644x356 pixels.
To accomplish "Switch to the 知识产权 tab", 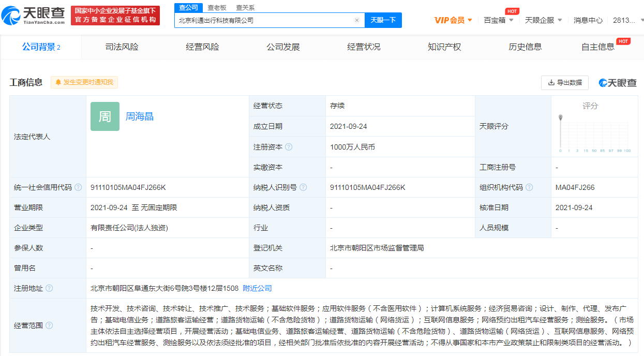I will (x=444, y=47).
